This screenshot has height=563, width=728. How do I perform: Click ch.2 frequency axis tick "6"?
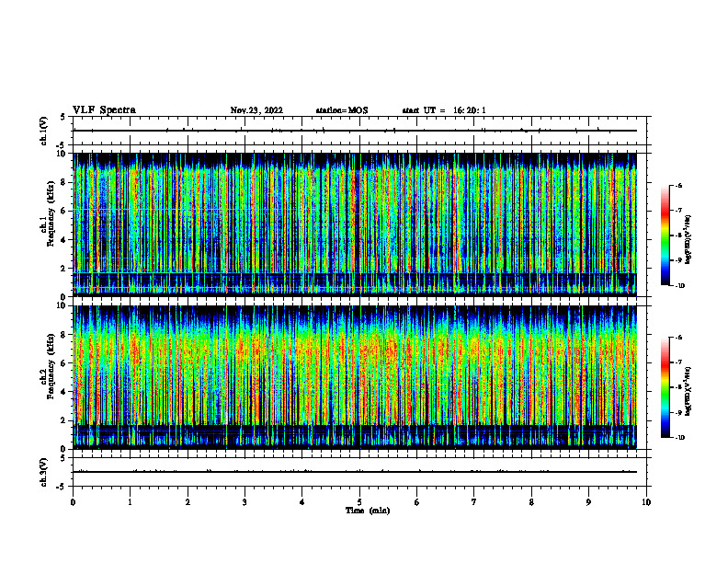tap(64, 363)
